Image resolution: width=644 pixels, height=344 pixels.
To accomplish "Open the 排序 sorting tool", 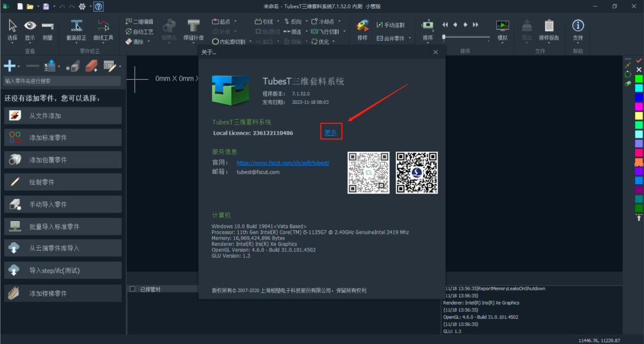I will click(x=428, y=31).
